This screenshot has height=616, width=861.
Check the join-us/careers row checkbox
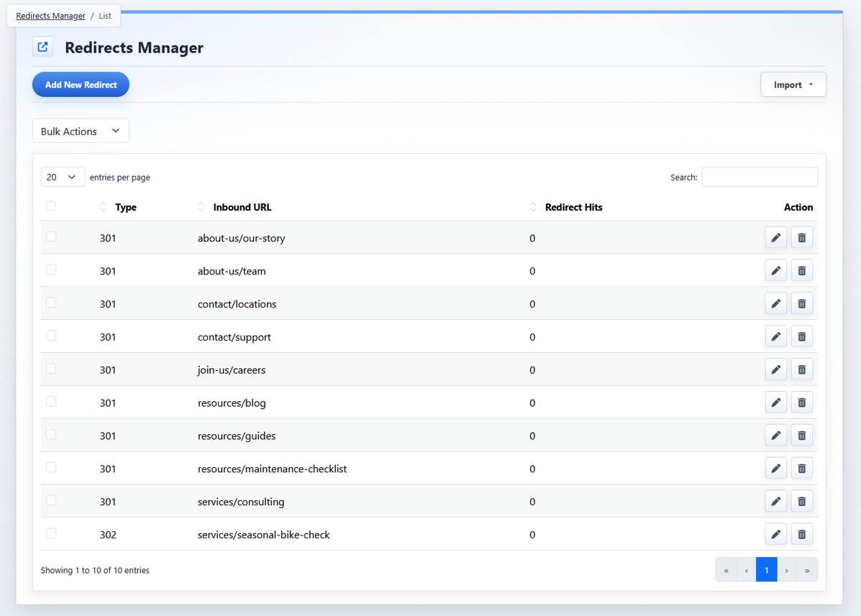click(x=50, y=368)
